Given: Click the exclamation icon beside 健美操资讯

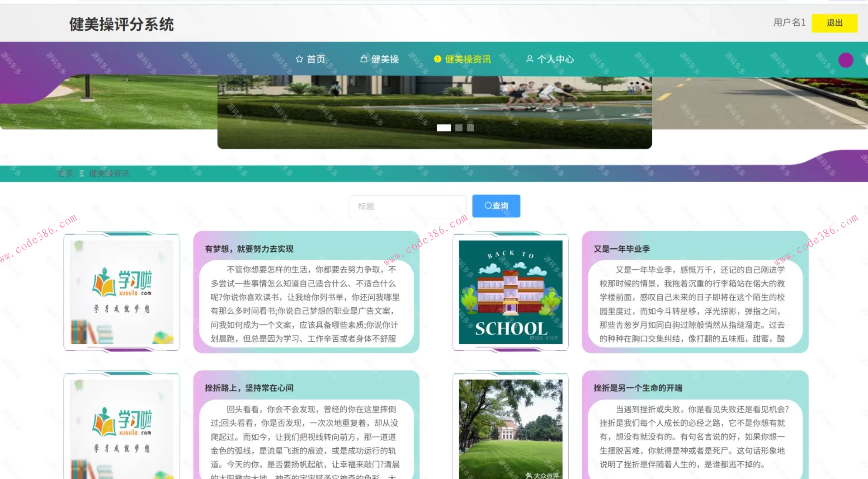Looking at the screenshot, I should 437,59.
